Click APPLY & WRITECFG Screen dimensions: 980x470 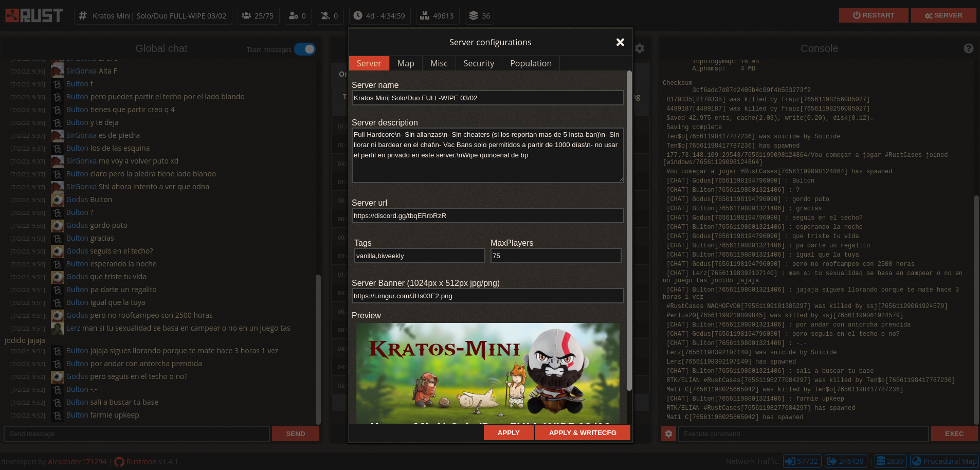click(x=583, y=433)
